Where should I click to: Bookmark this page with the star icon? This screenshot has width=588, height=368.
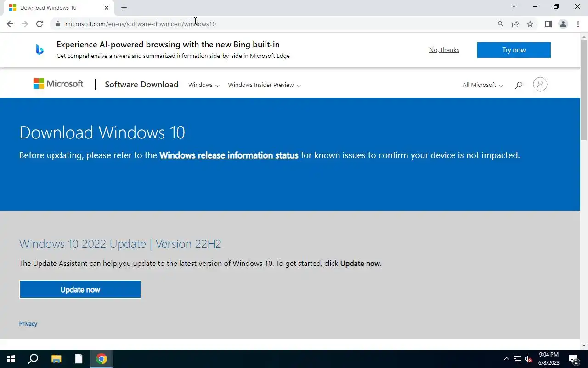530,24
